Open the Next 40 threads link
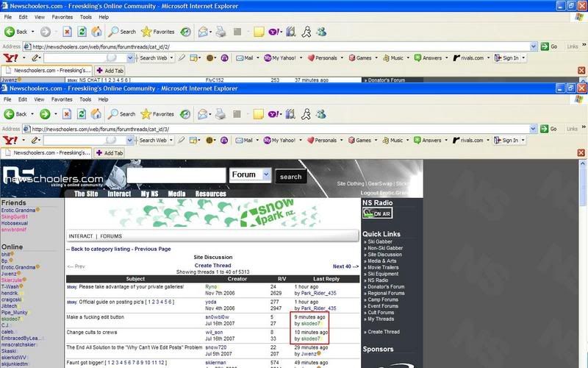The width and height of the screenshot is (588, 368). click(x=345, y=266)
